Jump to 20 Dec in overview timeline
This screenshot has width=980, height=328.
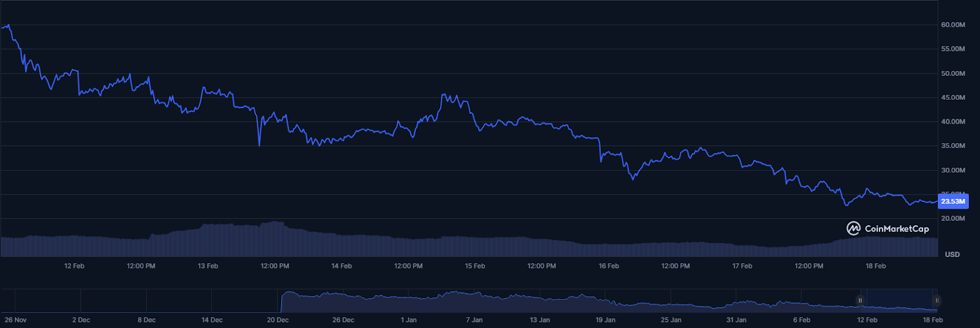(x=277, y=320)
